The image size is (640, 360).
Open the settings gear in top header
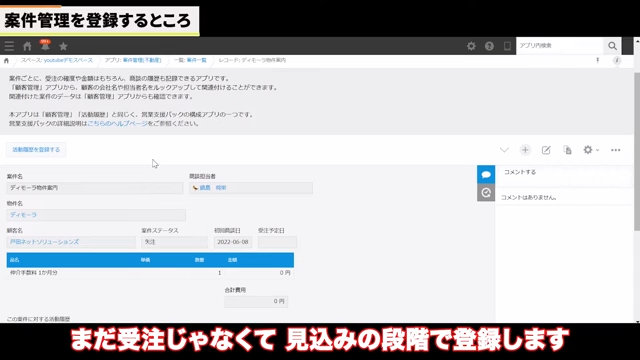pyautogui.click(x=471, y=46)
